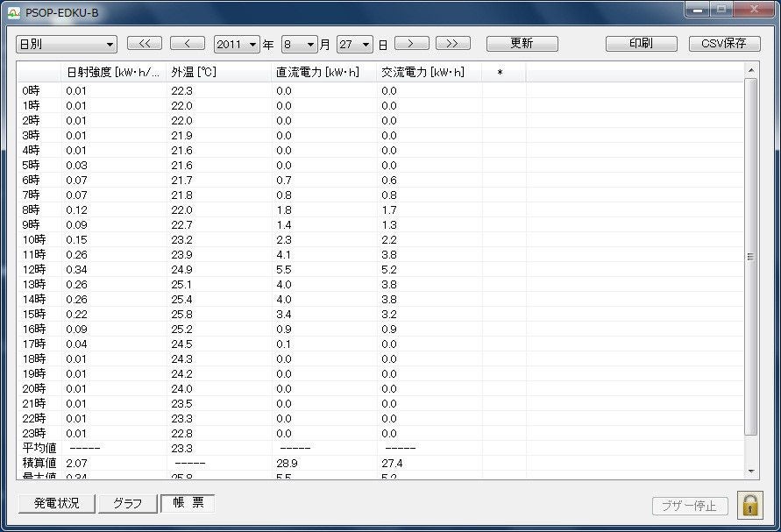Screen dimensions: 781x532
Task: Open the 日別 report type dropdown
Action: (x=67, y=45)
